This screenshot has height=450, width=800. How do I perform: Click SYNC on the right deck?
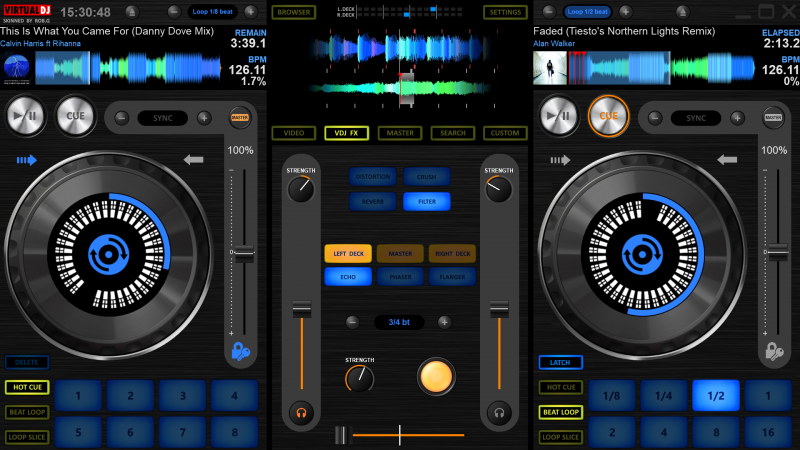click(x=696, y=118)
